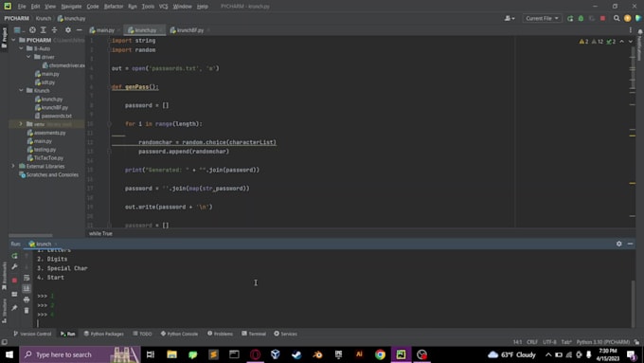Screen dimensions: 644x363
Task: Open the Refactor menu
Action: pos(114,7)
